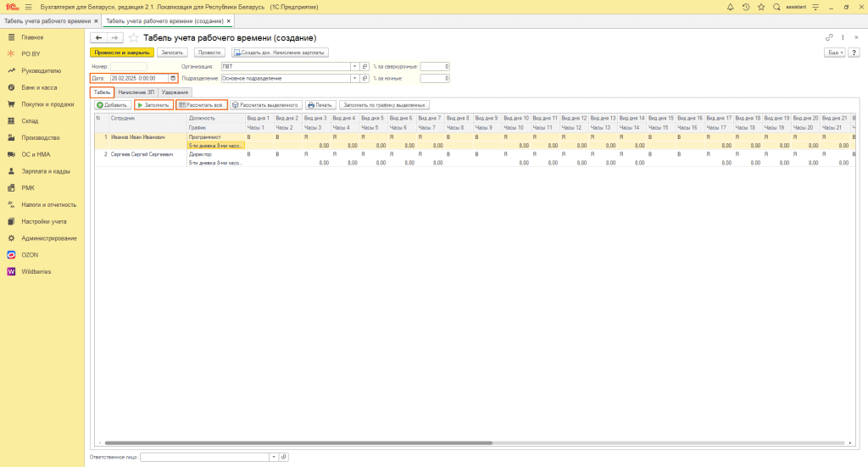The height and width of the screenshot is (467, 868).
Task: Open the service settings menu icon
Action: [x=815, y=7]
